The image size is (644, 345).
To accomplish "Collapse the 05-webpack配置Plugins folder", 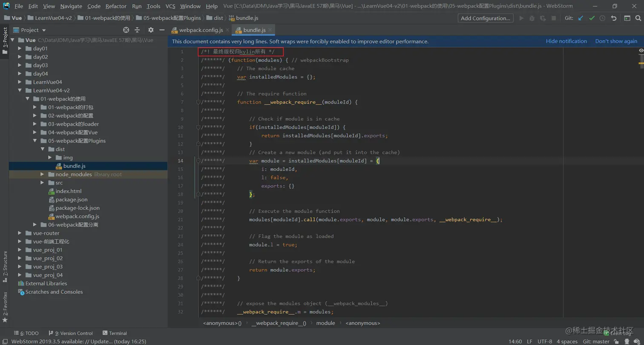I will pyautogui.click(x=35, y=141).
